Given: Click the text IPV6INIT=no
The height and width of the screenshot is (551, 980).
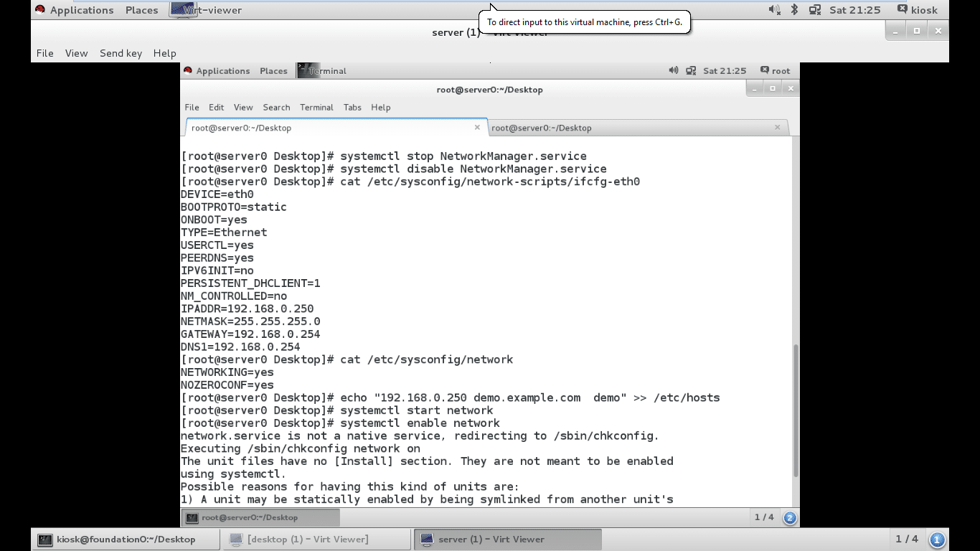Looking at the screenshot, I should coord(217,271).
